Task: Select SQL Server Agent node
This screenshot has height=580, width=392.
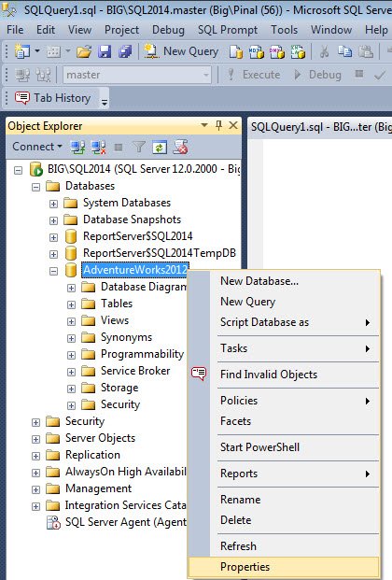Action: [x=126, y=522]
